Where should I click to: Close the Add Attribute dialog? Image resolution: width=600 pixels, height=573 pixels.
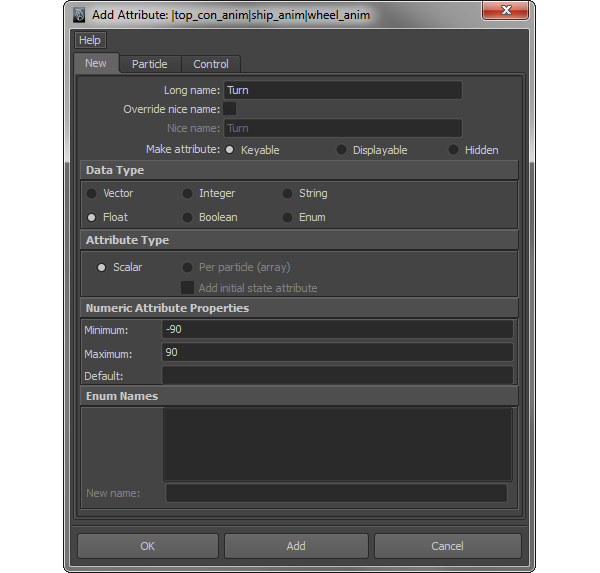[505, 10]
